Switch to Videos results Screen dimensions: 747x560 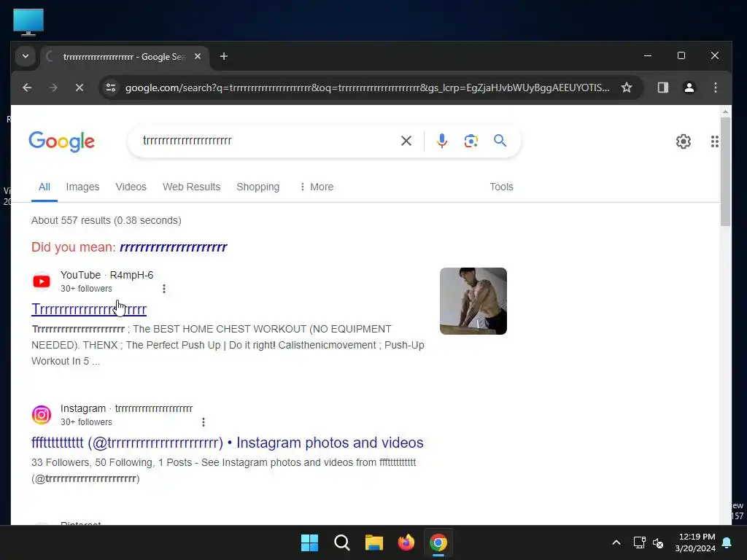point(131,187)
